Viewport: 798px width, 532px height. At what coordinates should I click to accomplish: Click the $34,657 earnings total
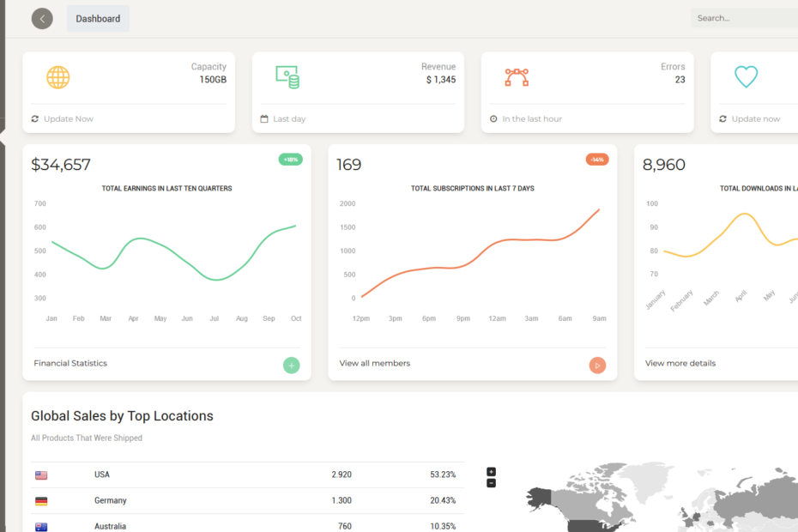tap(61, 165)
